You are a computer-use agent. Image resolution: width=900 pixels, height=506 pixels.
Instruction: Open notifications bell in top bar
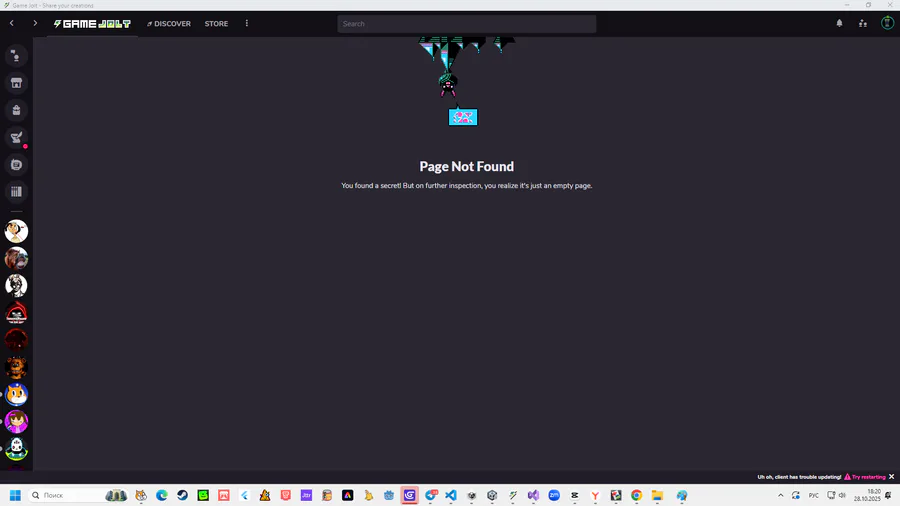[839, 24]
